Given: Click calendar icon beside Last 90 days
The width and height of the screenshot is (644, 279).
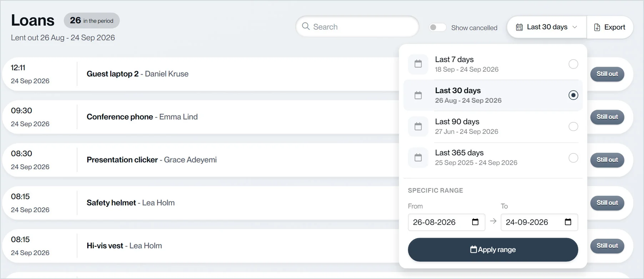Looking at the screenshot, I should point(418,126).
